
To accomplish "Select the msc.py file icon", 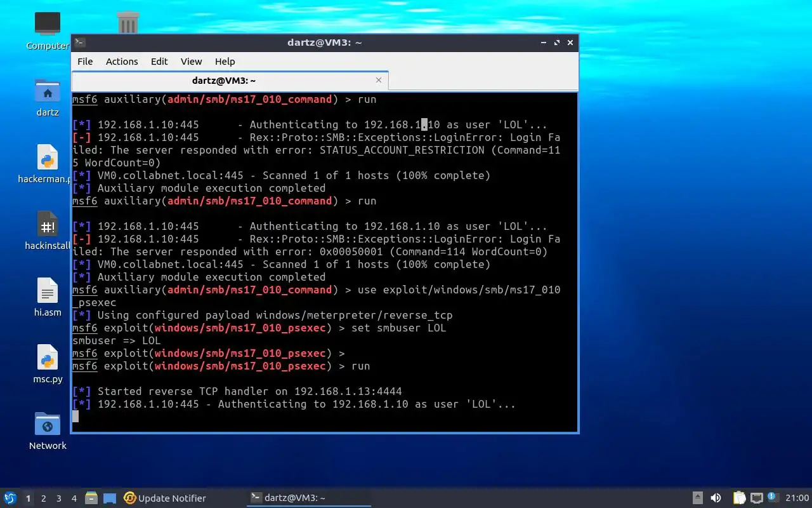I will pyautogui.click(x=48, y=358).
